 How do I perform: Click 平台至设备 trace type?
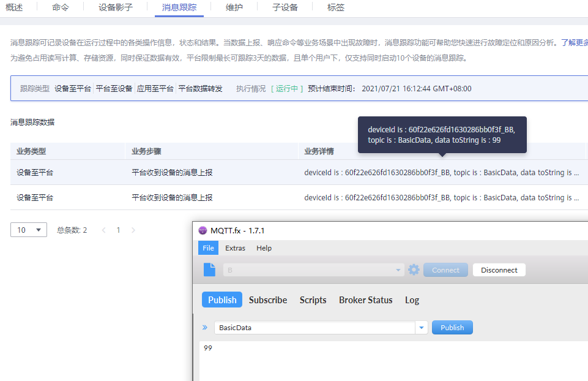114,89
